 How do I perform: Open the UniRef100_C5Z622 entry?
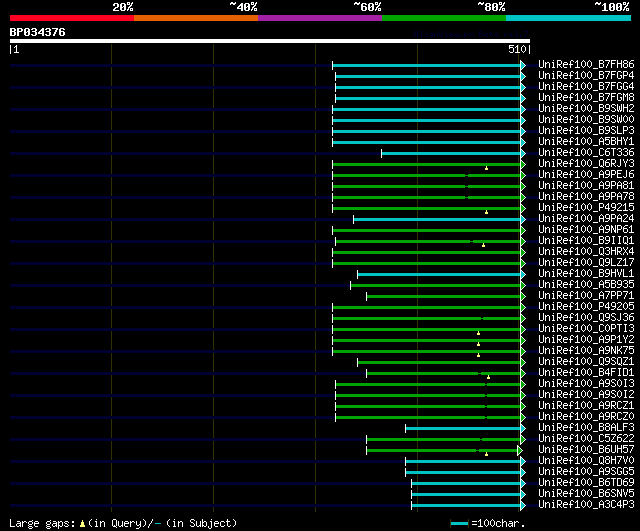coord(586,439)
